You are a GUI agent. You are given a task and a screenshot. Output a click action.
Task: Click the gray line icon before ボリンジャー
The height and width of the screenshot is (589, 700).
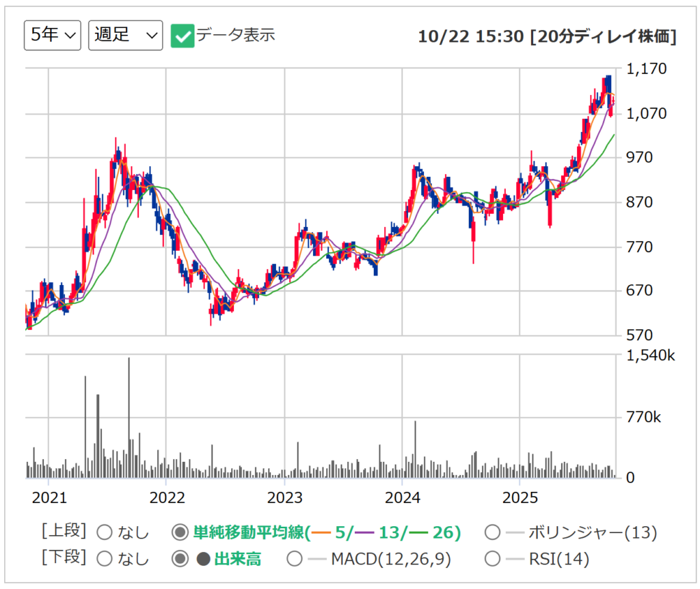514,532
